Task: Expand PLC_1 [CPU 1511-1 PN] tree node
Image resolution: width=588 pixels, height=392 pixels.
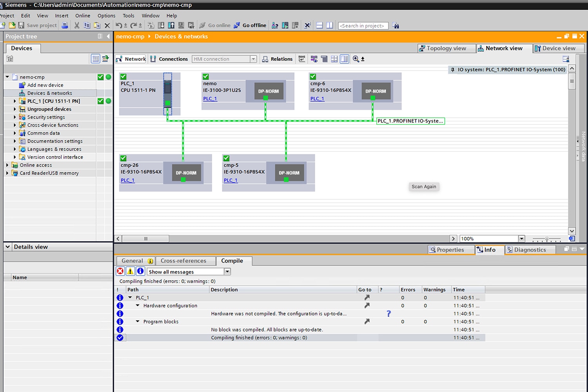Action: [15, 101]
